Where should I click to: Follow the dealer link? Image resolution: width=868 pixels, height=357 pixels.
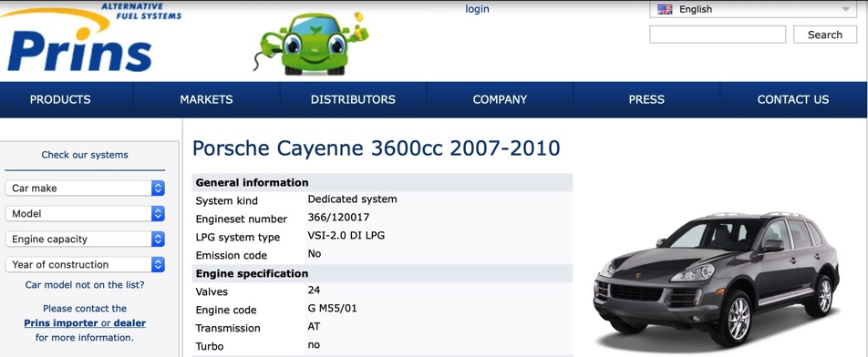coord(129,322)
